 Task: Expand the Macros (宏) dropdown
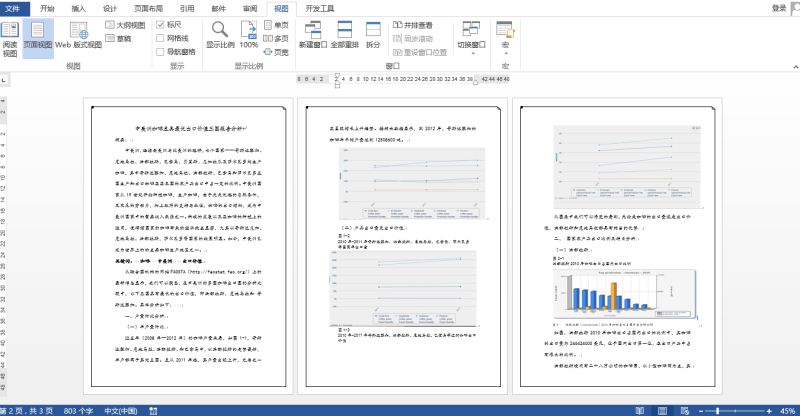tap(506, 38)
